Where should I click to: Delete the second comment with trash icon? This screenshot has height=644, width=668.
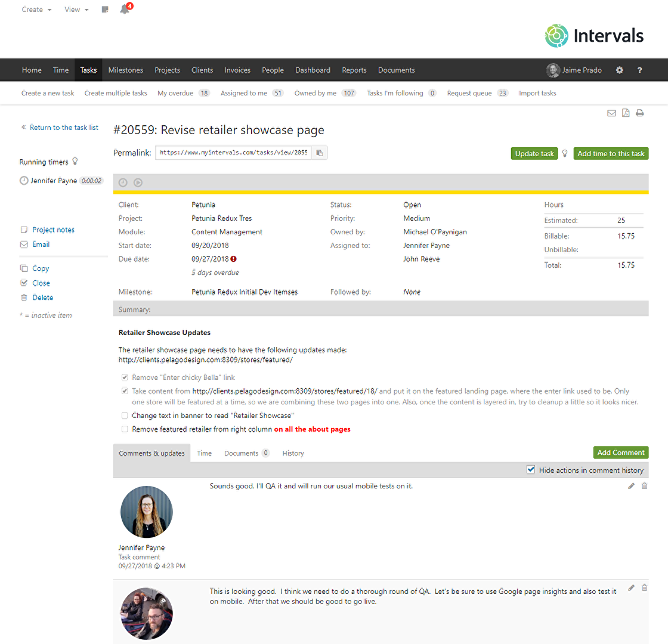point(645,588)
